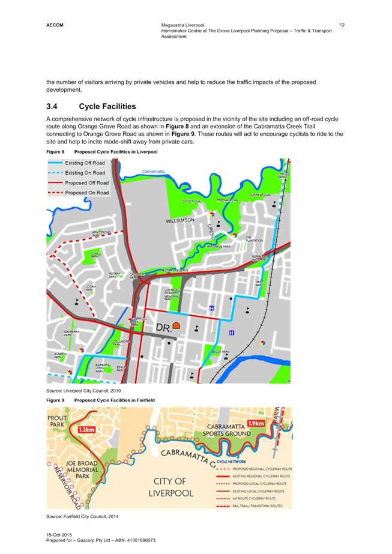
Task: Select the 'Existing Off Road' legend label
Action: pyautogui.click(x=85, y=163)
